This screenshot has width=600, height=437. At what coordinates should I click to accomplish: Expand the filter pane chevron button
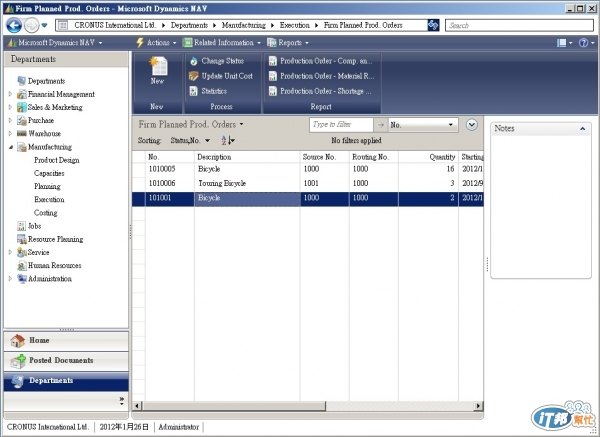click(x=472, y=125)
